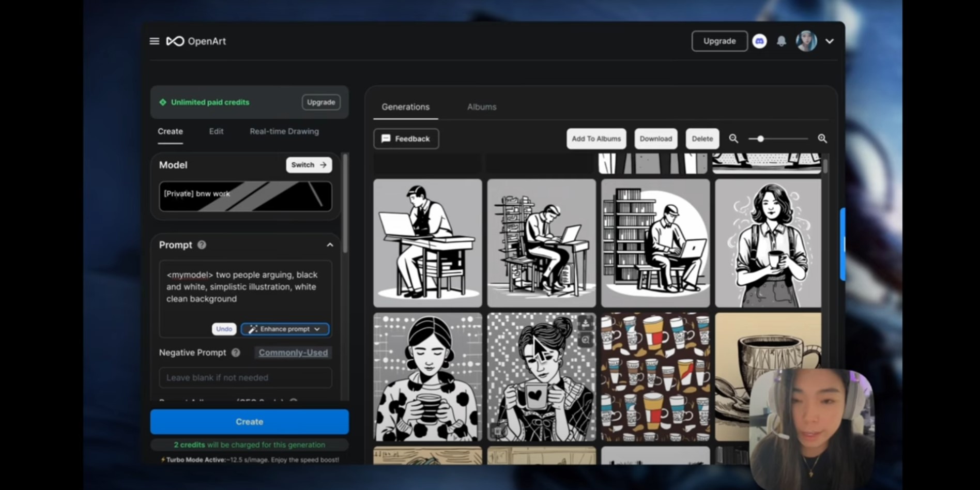Click the Negative Prompt input field

pyautogui.click(x=246, y=378)
